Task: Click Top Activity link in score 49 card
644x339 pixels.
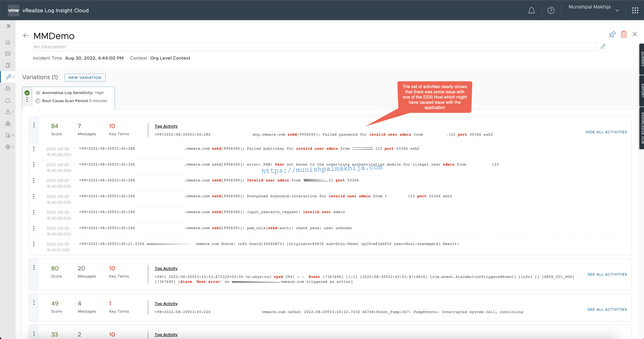Action: pyautogui.click(x=166, y=304)
